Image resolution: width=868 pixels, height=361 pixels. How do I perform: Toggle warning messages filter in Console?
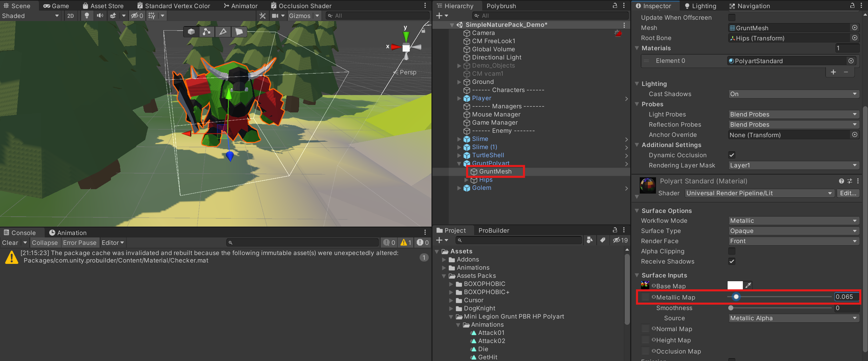coord(406,242)
